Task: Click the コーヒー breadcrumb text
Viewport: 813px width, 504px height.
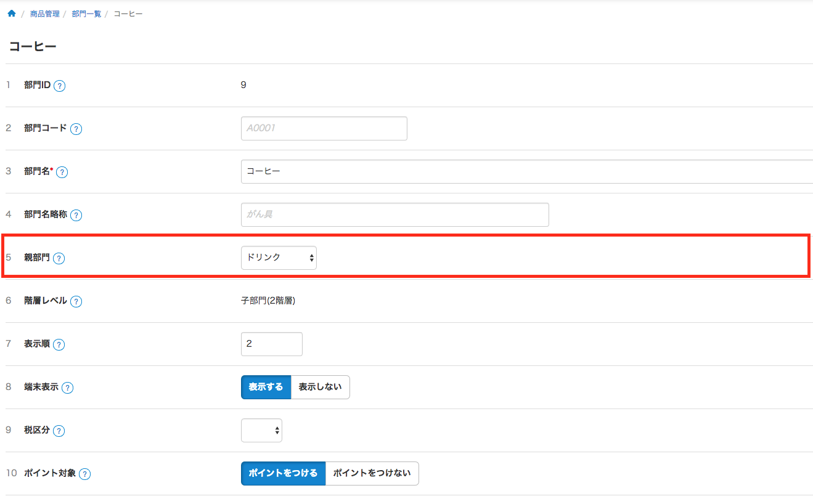Action: [128, 14]
